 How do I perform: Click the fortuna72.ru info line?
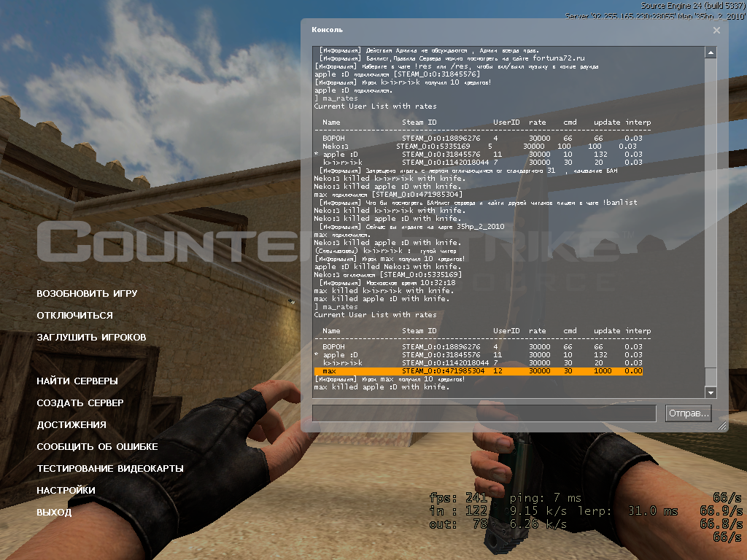(x=452, y=58)
